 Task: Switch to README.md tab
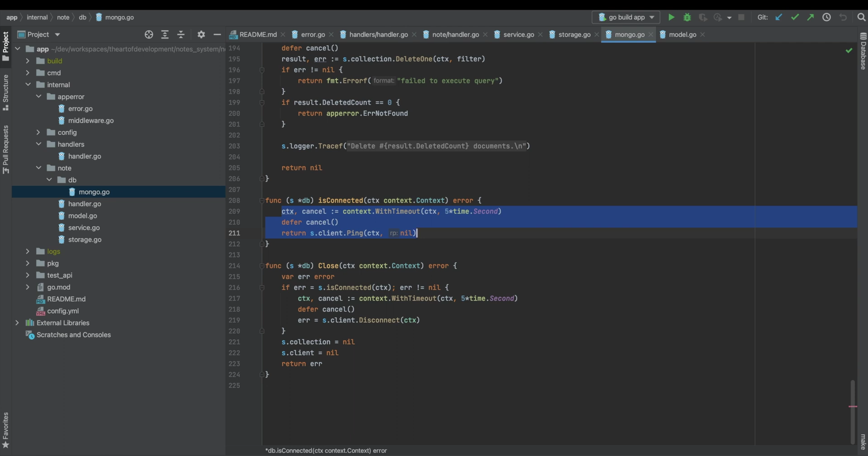257,34
